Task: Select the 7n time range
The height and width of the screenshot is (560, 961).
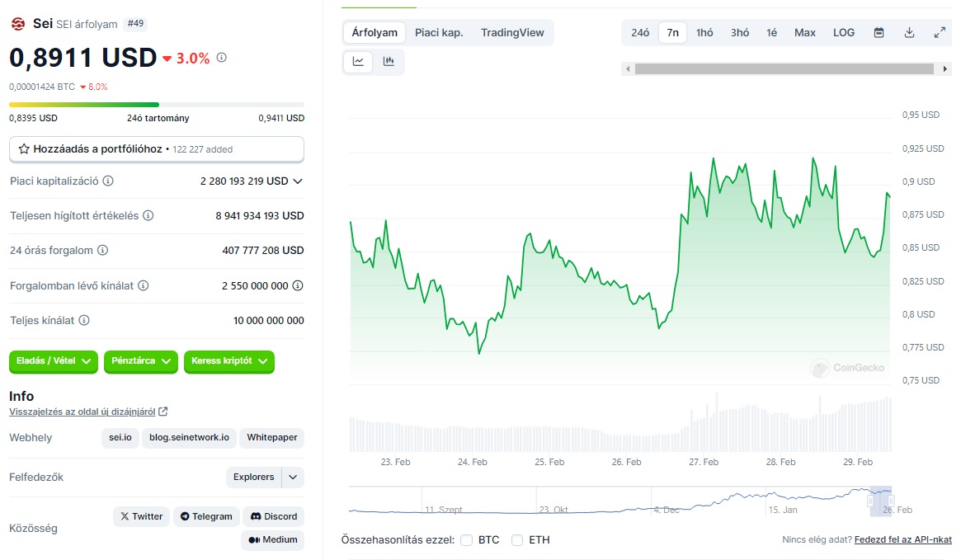Action: click(673, 32)
